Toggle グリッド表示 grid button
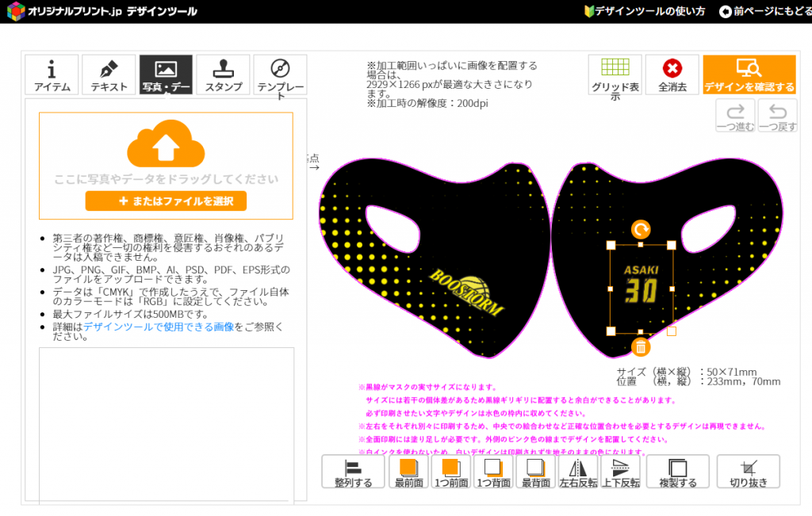Screen dimensions: 812x516 615,75
